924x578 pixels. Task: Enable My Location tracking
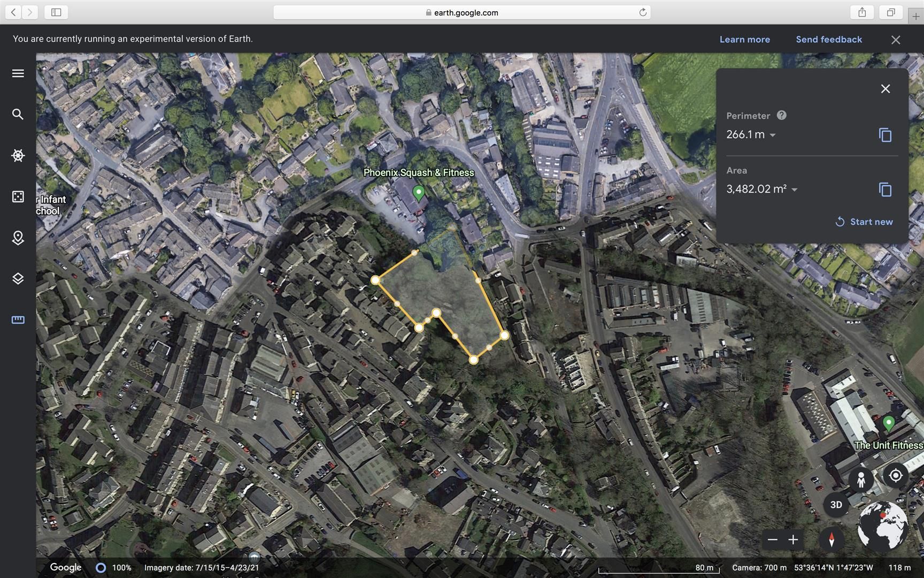(896, 475)
